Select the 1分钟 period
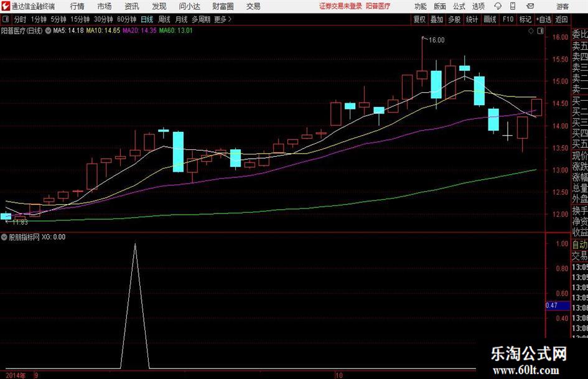Image resolution: width=588 pixels, height=379 pixels. 39,19
